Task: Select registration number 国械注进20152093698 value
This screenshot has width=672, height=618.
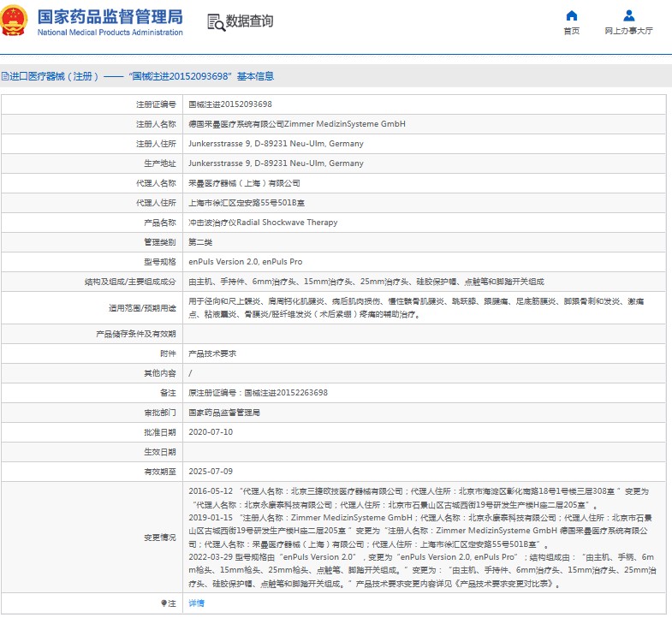Action: click(x=230, y=104)
